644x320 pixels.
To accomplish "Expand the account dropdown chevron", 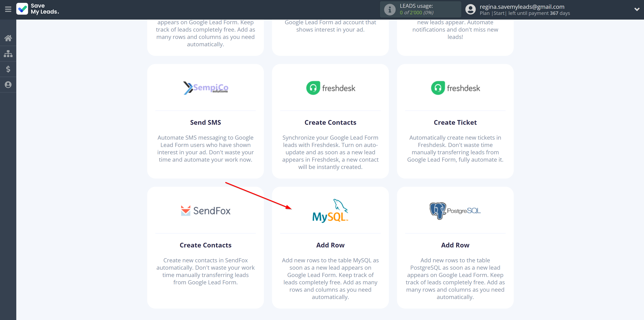I will click(x=637, y=9).
